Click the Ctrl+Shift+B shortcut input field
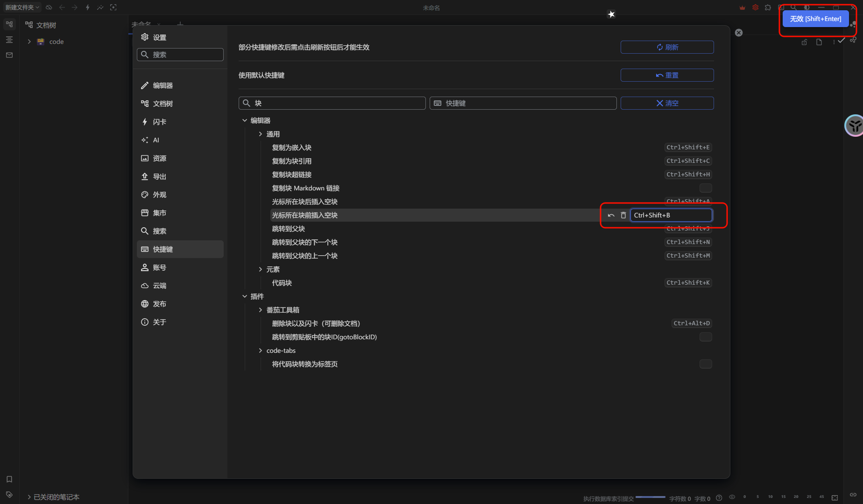The width and height of the screenshot is (863, 504). click(x=671, y=215)
